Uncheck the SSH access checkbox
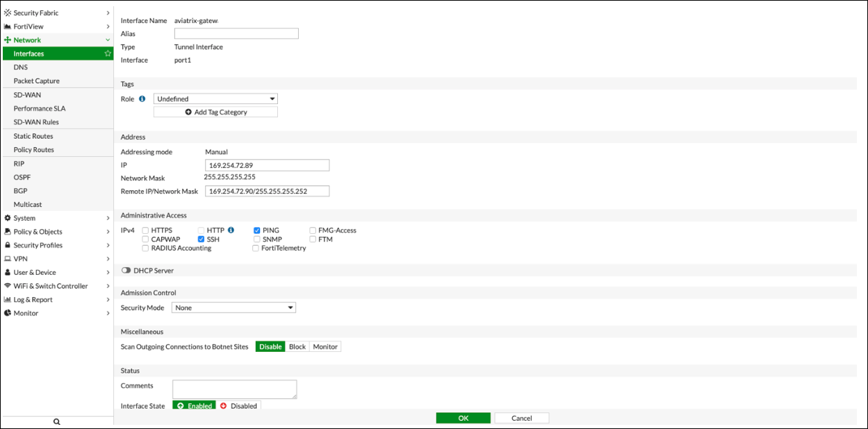Image resolution: width=868 pixels, height=429 pixels. tap(202, 239)
